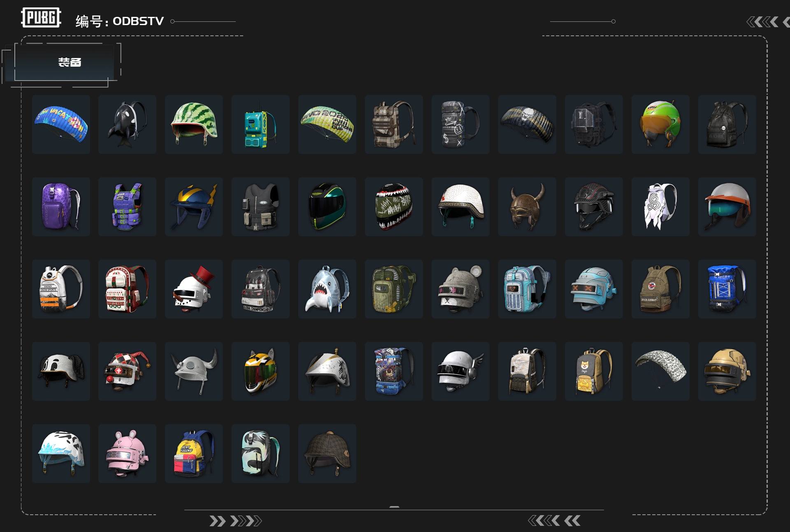Select the gold level 3 helmet

point(727,371)
